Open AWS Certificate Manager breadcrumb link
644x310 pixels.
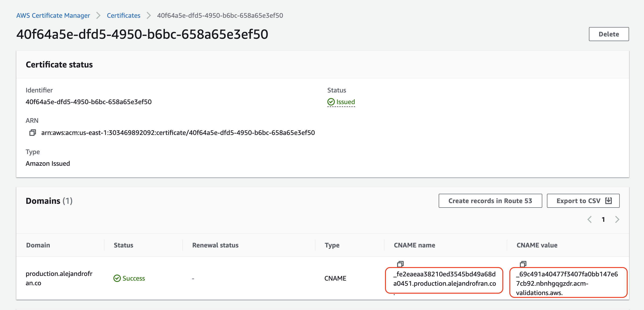tap(53, 15)
